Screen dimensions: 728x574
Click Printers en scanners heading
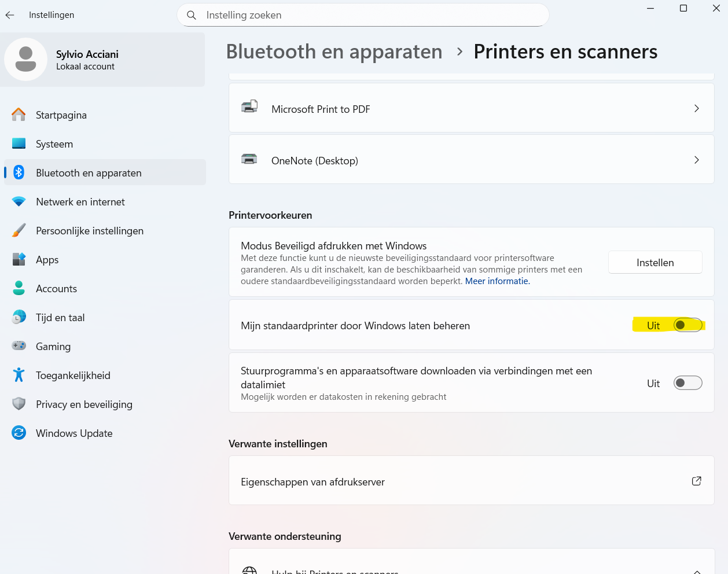point(565,51)
